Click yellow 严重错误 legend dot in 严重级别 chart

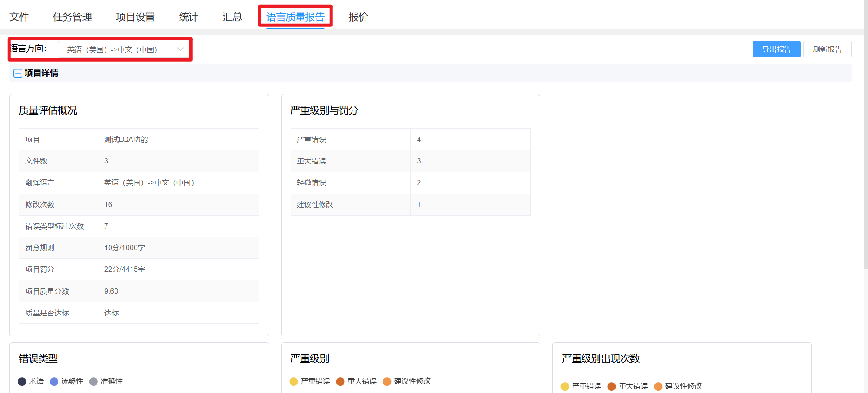coord(294,381)
